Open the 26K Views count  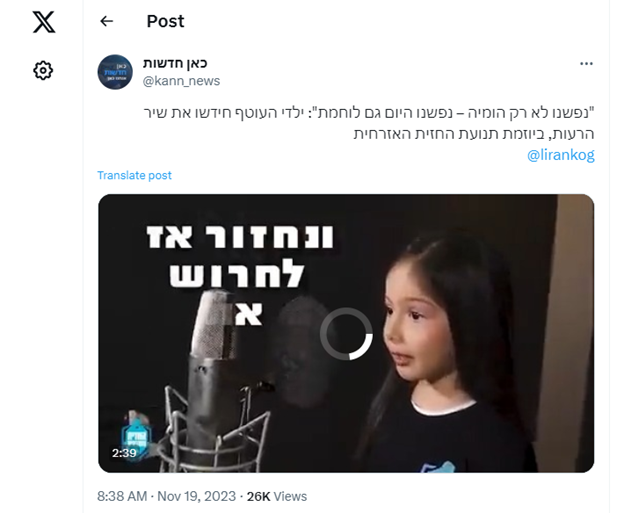(x=277, y=496)
